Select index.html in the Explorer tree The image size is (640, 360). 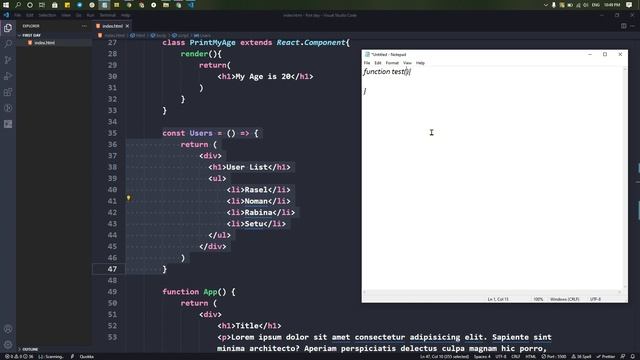coord(53,42)
